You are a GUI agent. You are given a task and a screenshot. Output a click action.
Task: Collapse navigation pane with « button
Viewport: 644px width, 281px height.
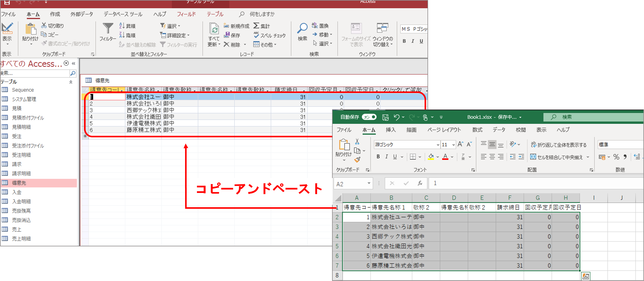coord(74,63)
